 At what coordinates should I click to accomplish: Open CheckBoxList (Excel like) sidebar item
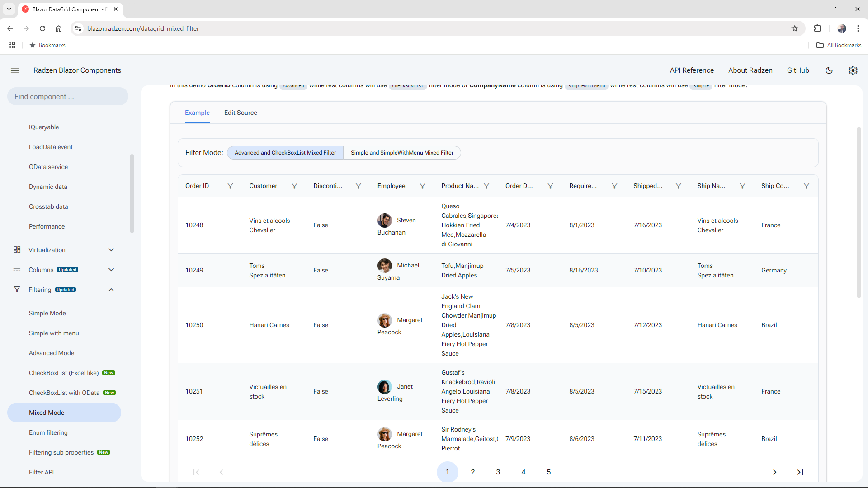click(64, 373)
